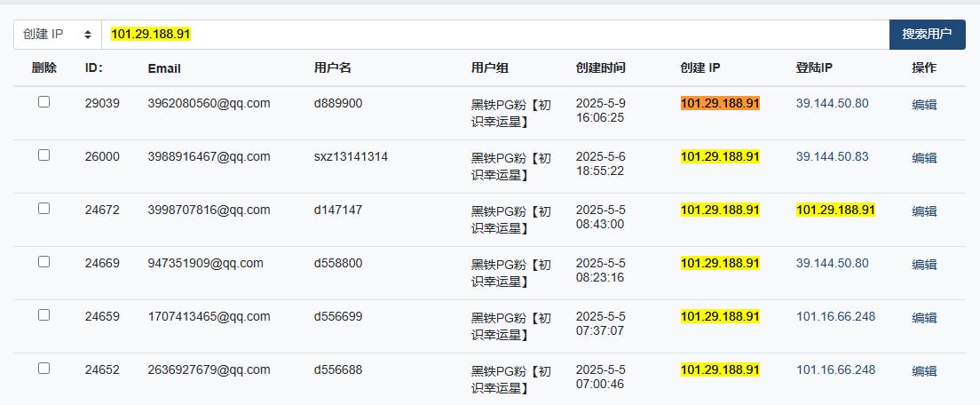Tick the delete checkbox for ID 24659
Screen dimensions: 980x405
click(x=43, y=315)
